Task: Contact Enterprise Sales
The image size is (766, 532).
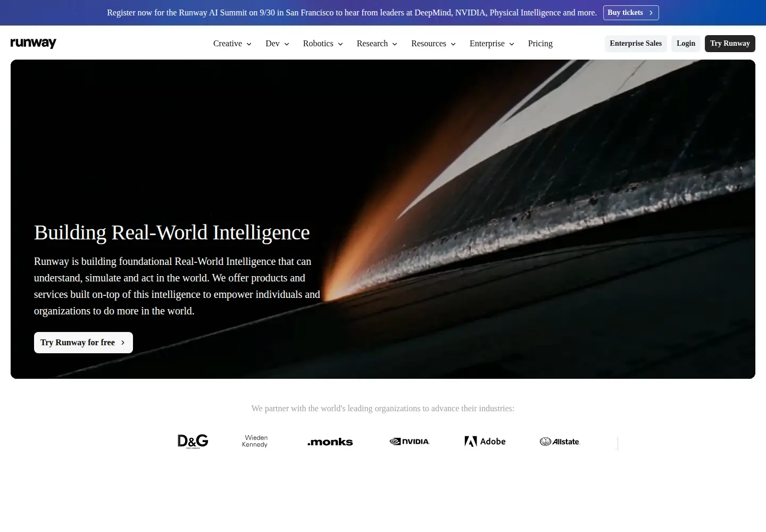Action: [x=636, y=44]
